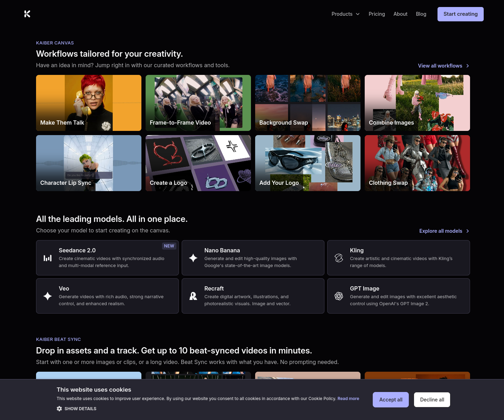Go to the About page
This screenshot has width=504, height=420.
click(400, 14)
